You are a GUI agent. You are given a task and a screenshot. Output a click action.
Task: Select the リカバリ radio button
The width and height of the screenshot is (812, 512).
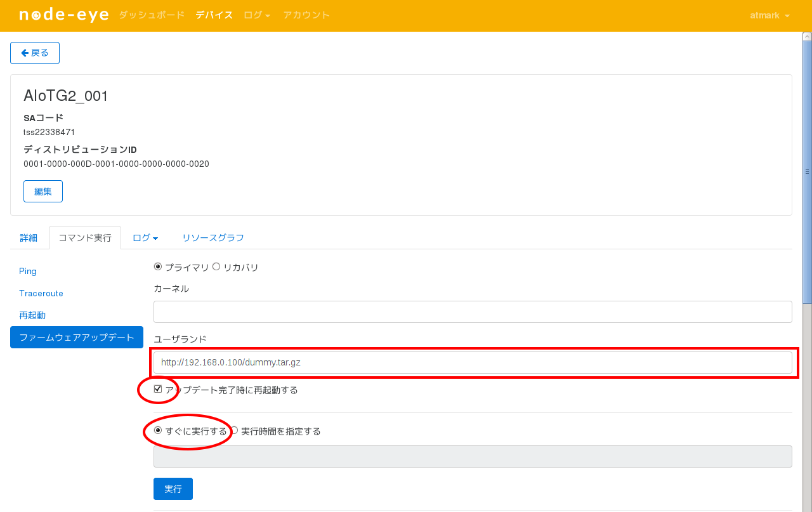(216, 267)
